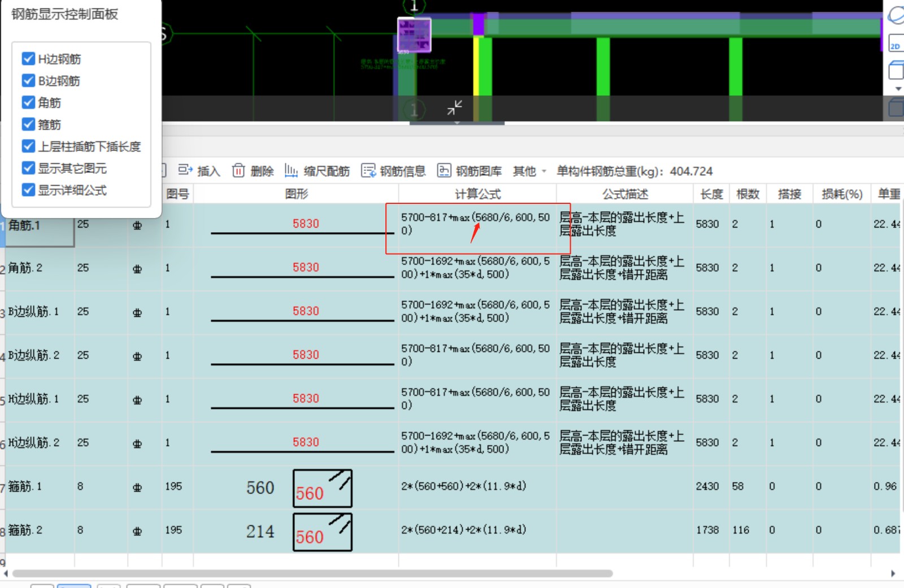Click 单构件钢筋总重 404.724 label
This screenshot has width=904, height=588.
[x=634, y=171]
